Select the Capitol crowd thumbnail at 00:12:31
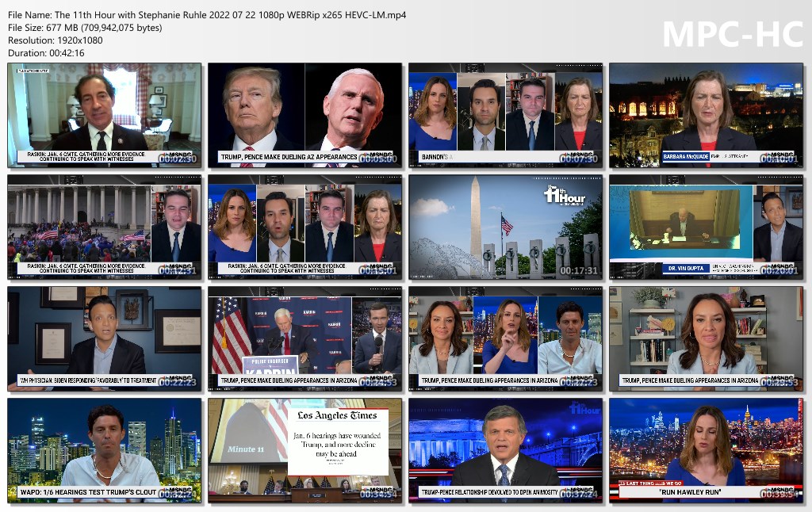812x512 pixels. pyautogui.click(x=104, y=227)
